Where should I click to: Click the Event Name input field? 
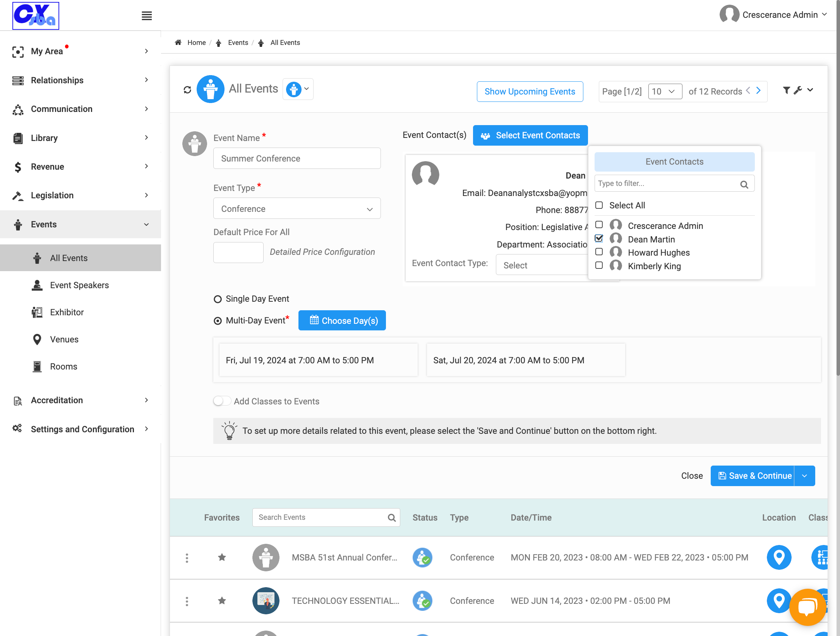coord(297,158)
